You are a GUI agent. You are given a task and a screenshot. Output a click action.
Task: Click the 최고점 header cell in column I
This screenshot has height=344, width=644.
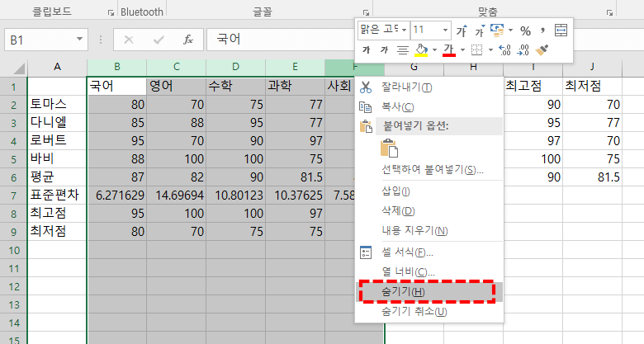[533, 86]
